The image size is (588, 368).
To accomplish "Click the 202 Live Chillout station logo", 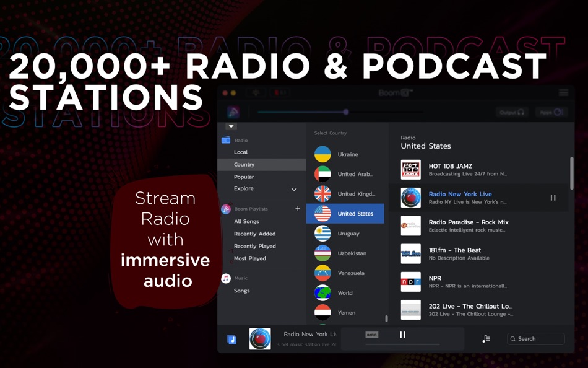I will coord(410,310).
